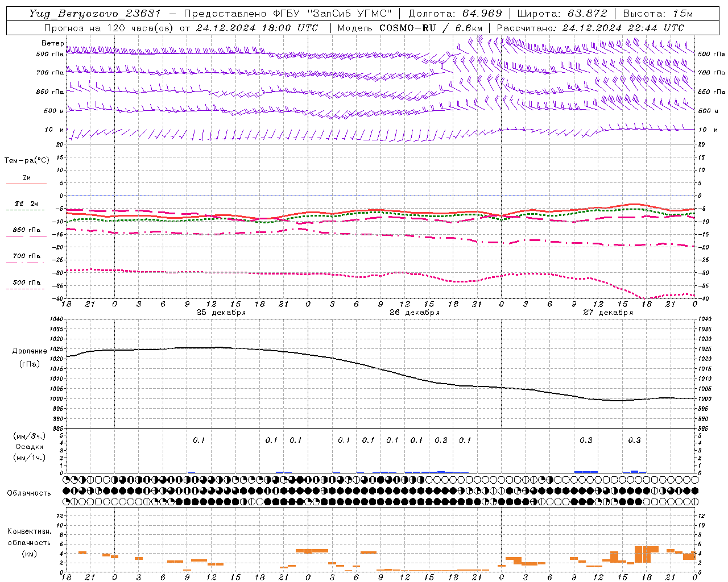
Task: Click the 'Модель COSMO-RU / 6.6км' label
Action: pyautogui.click(x=410, y=28)
